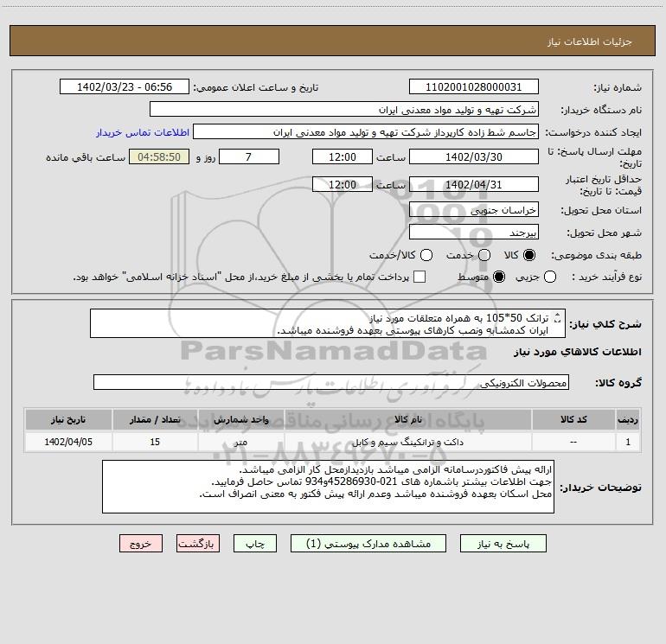Click the response deadline hour 12:00 field
This screenshot has width=666, height=644.
point(343,156)
